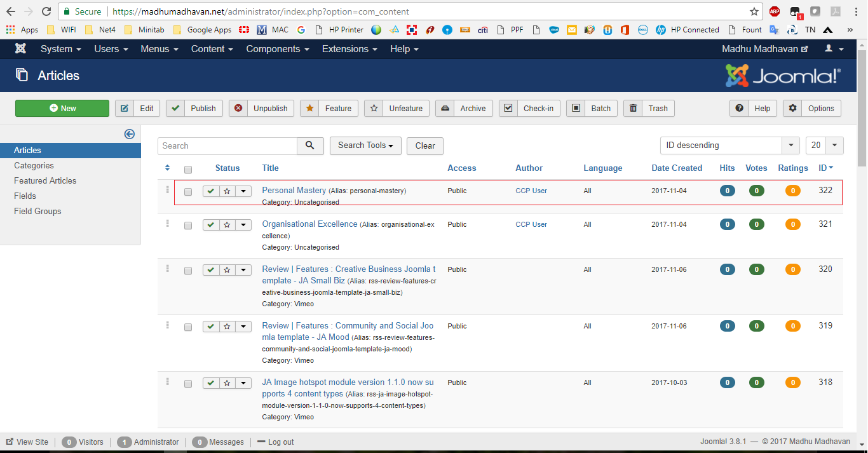The width and height of the screenshot is (868, 453).
Task: Open the Personal Mastery article link
Action: [x=294, y=190]
